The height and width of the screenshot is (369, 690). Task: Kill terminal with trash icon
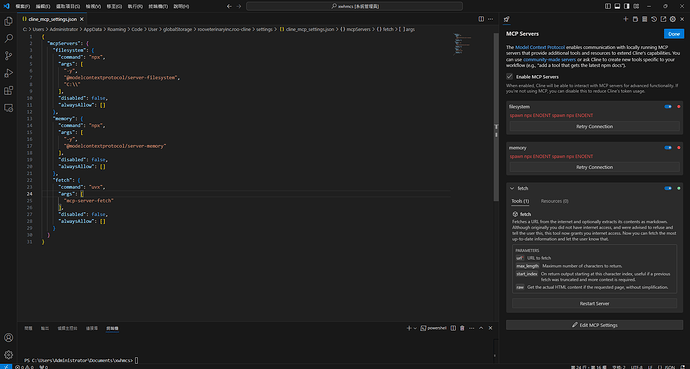tap(462, 328)
